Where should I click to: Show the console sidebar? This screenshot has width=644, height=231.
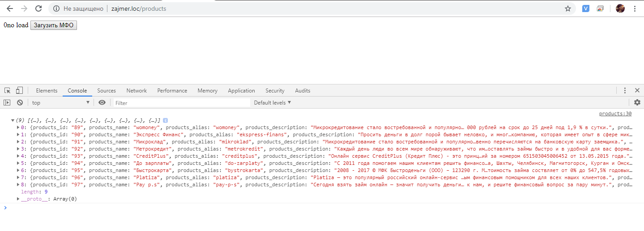(7, 102)
